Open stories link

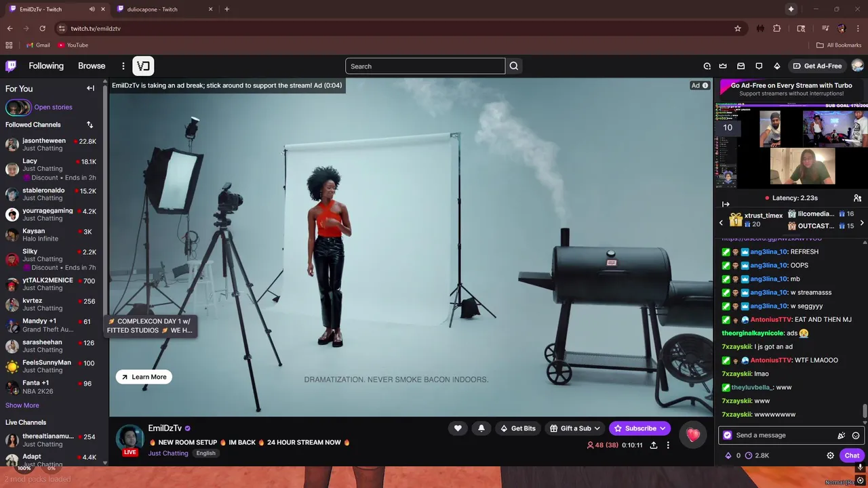point(53,107)
